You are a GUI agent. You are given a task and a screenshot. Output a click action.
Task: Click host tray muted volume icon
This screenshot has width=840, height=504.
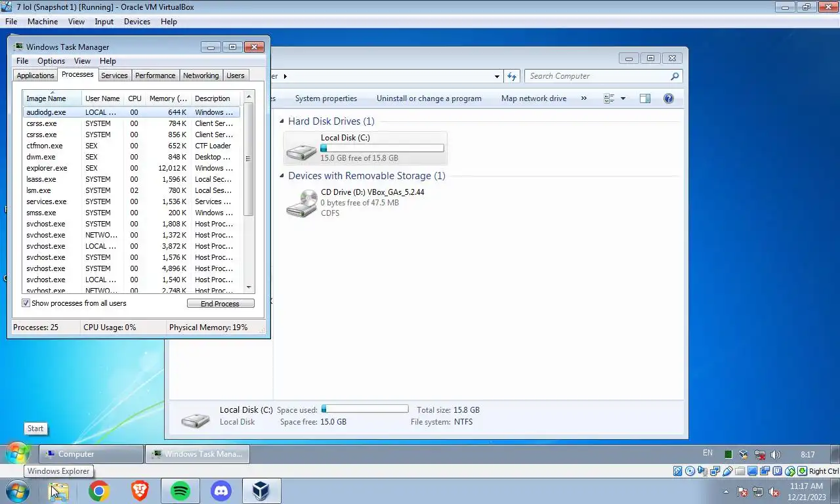click(774, 492)
